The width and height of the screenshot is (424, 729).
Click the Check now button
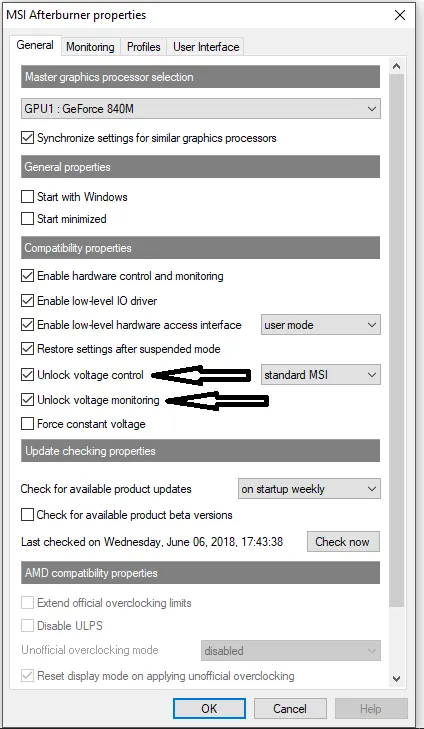click(343, 542)
